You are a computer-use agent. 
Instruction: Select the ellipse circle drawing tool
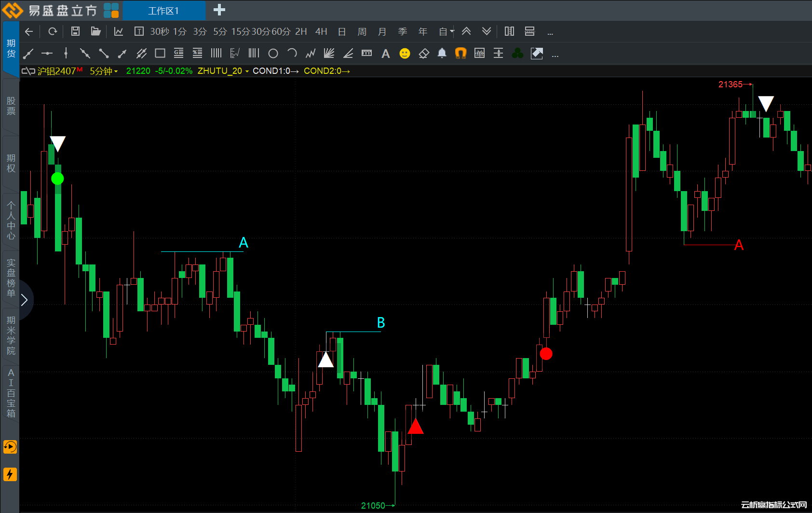(273, 54)
